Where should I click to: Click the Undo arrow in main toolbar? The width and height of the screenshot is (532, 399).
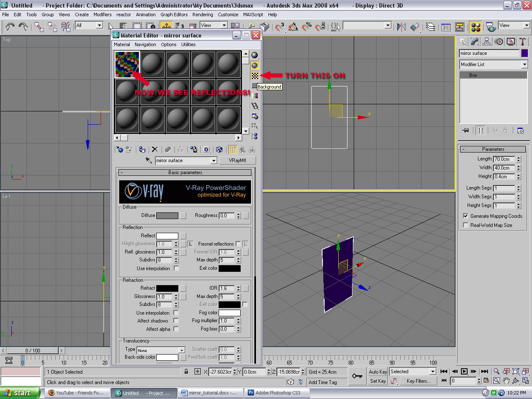10,27
